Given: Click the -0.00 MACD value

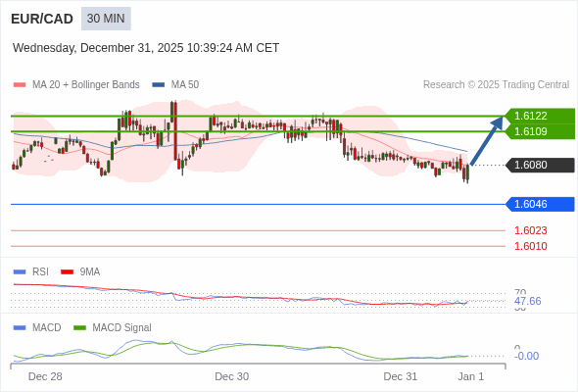Looking at the screenshot, I should [526, 356].
